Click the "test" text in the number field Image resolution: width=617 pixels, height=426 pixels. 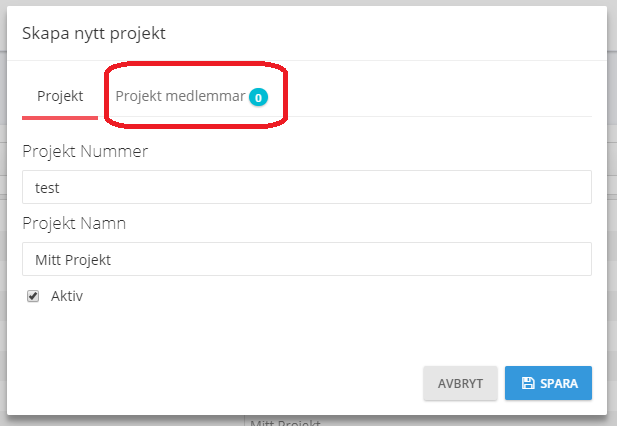tap(49, 187)
